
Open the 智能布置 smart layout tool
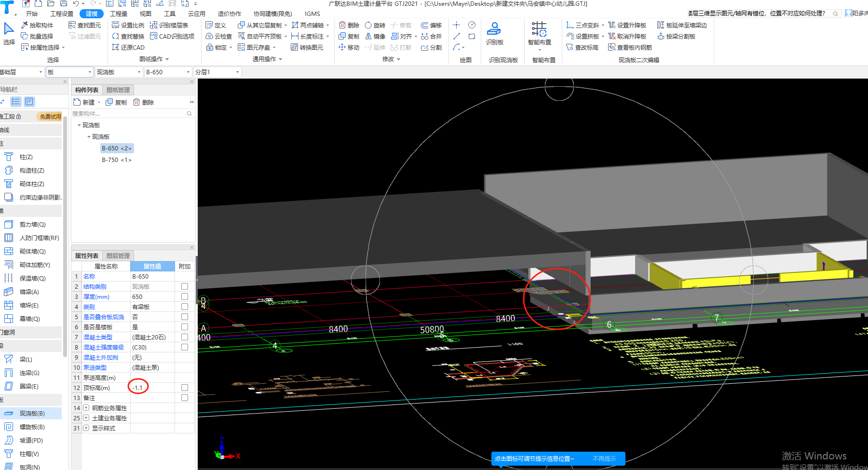point(539,30)
